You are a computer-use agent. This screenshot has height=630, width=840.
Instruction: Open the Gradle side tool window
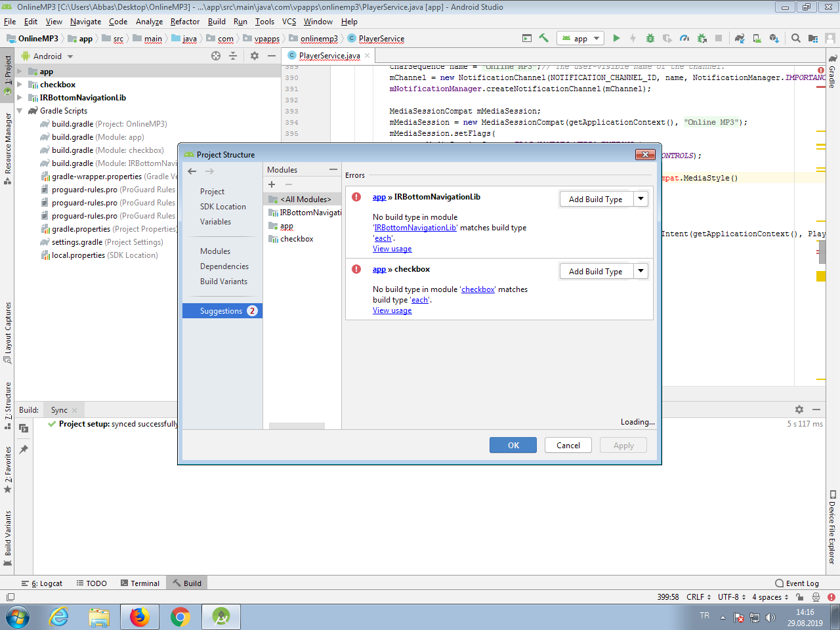[x=832, y=72]
